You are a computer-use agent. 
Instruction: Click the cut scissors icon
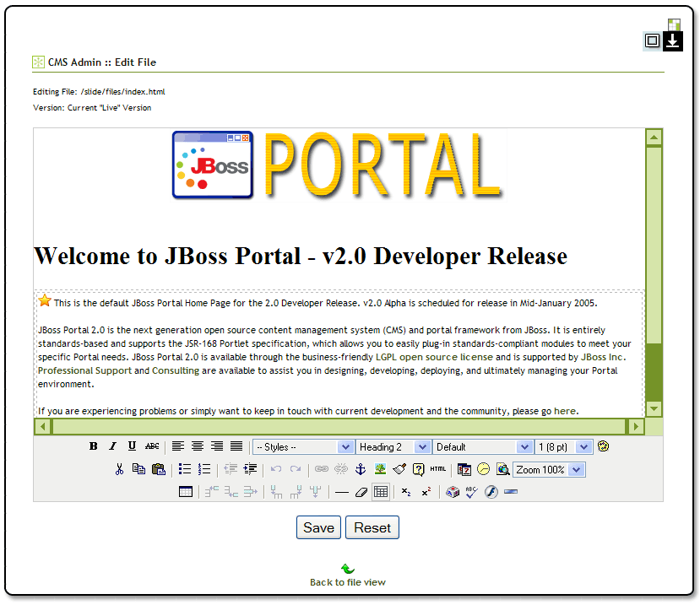point(119,469)
